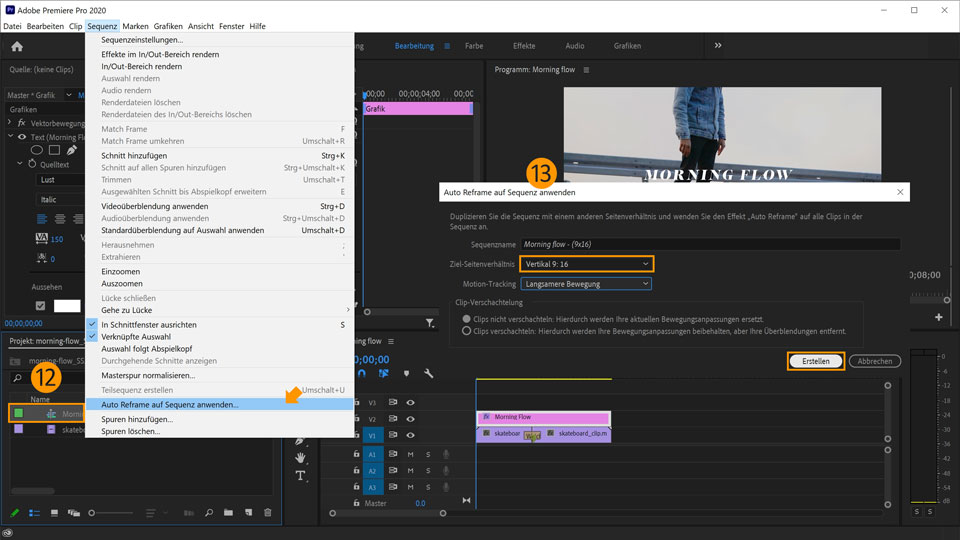Uncheck the fill checkbox under Aussehen
This screenshot has width=960, height=540.
41,306
